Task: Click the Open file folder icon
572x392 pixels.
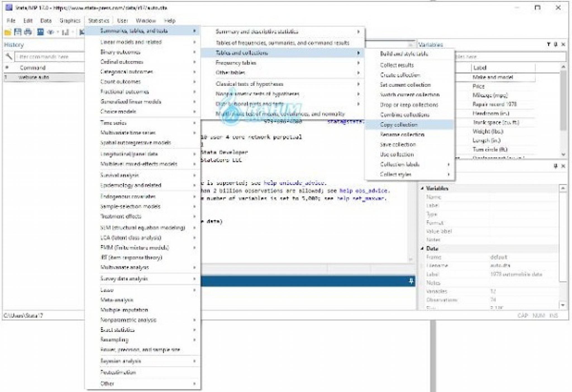Action: pyautogui.click(x=8, y=32)
